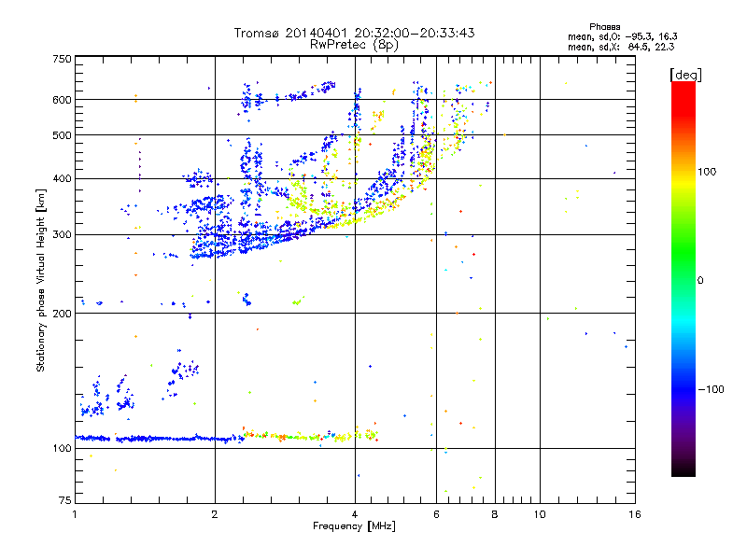Click the colorbar label '-100'
The width and height of the screenshot is (747, 560).
[x=711, y=389]
